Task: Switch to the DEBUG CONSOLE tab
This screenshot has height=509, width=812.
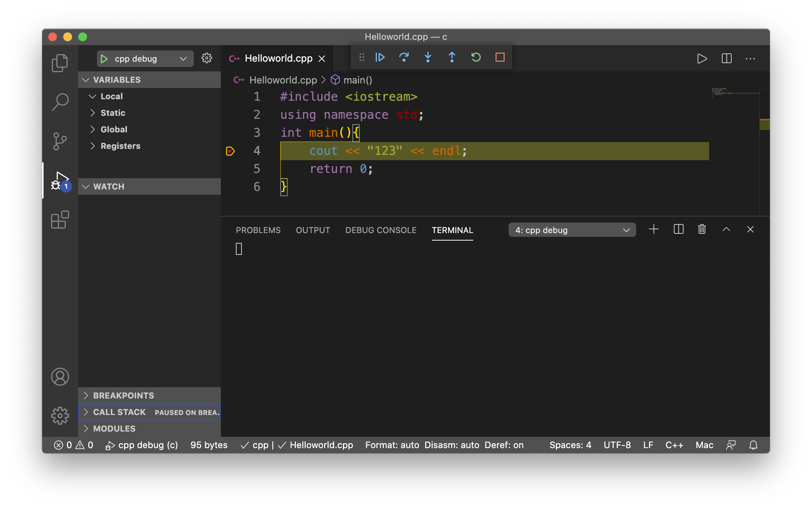Action: (381, 230)
